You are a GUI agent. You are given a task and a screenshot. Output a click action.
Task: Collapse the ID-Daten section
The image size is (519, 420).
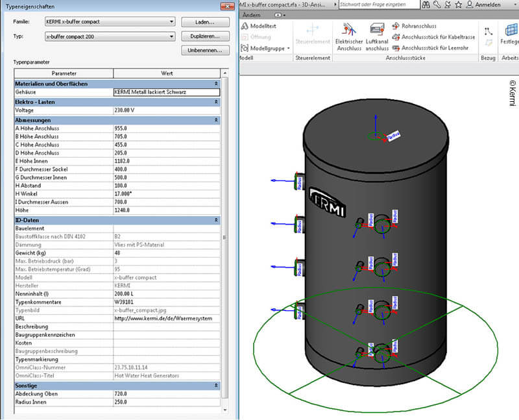point(216,221)
